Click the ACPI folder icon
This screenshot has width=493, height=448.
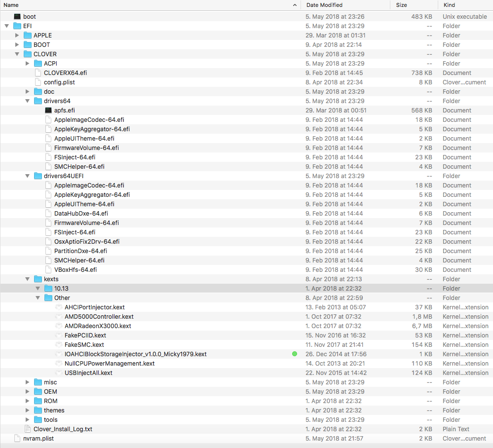(x=38, y=64)
